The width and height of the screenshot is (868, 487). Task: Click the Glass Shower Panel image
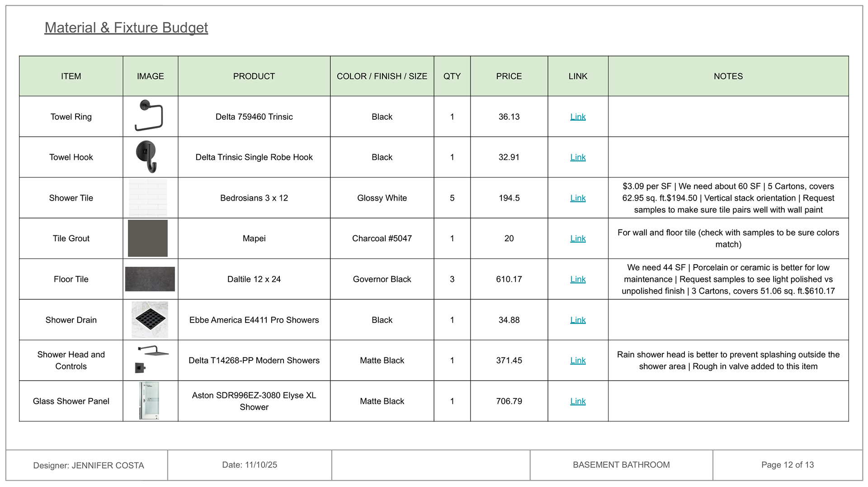click(149, 401)
